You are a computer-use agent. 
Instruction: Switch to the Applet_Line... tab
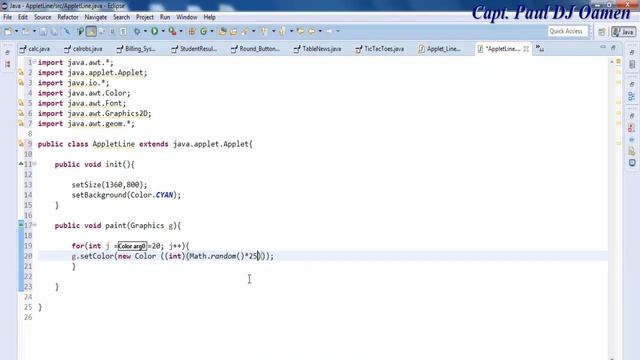[x=439, y=49]
